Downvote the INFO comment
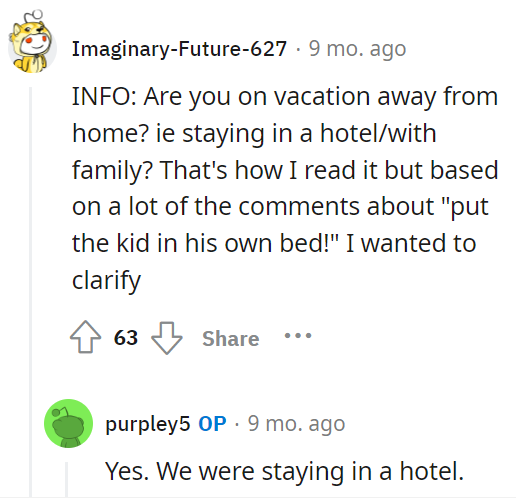516x498 pixels. click(x=167, y=338)
